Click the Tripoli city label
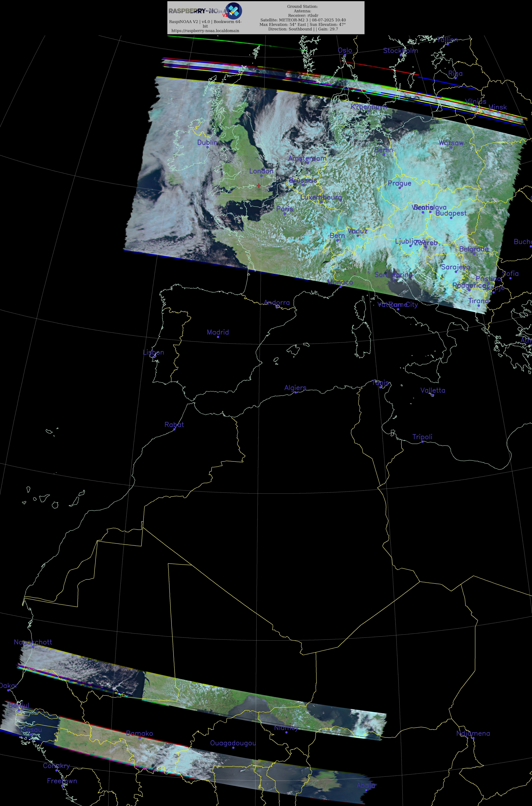The width and height of the screenshot is (532, 806). 422,437
